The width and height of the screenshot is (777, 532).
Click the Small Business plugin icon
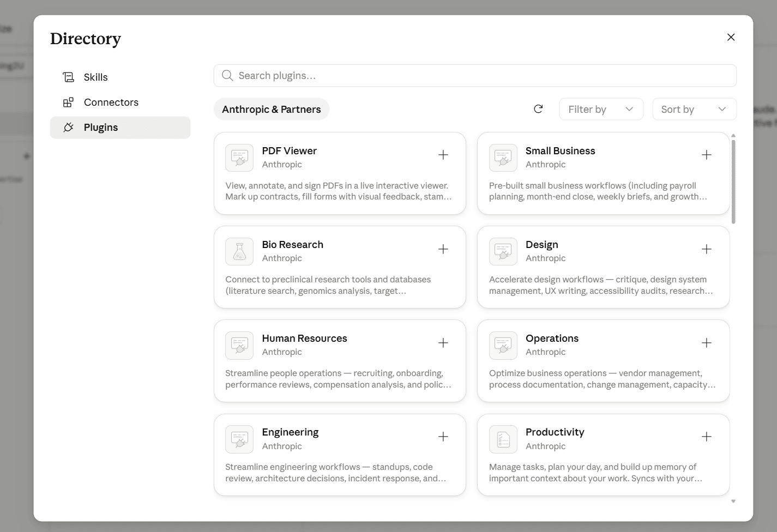pyautogui.click(x=503, y=158)
